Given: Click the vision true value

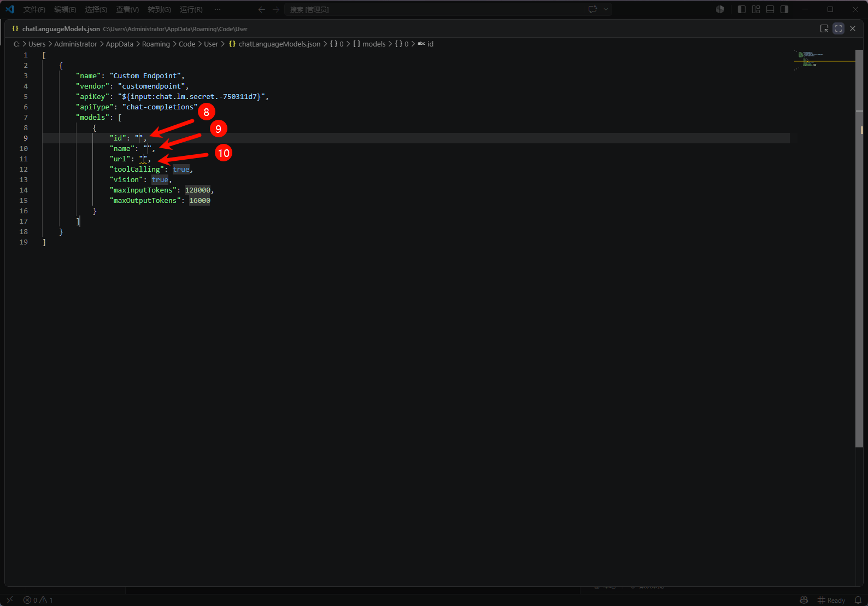Looking at the screenshot, I should pyautogui.click(x=160, y=179).
